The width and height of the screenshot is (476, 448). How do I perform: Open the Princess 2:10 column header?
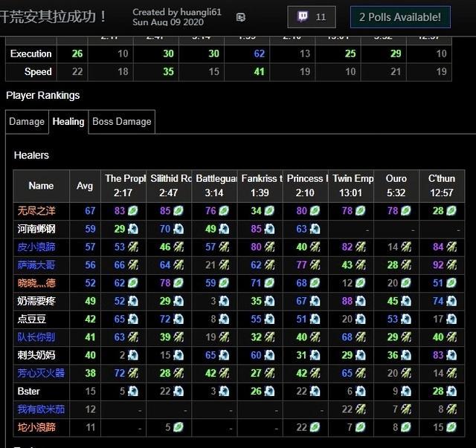click(x=306, y=186)
